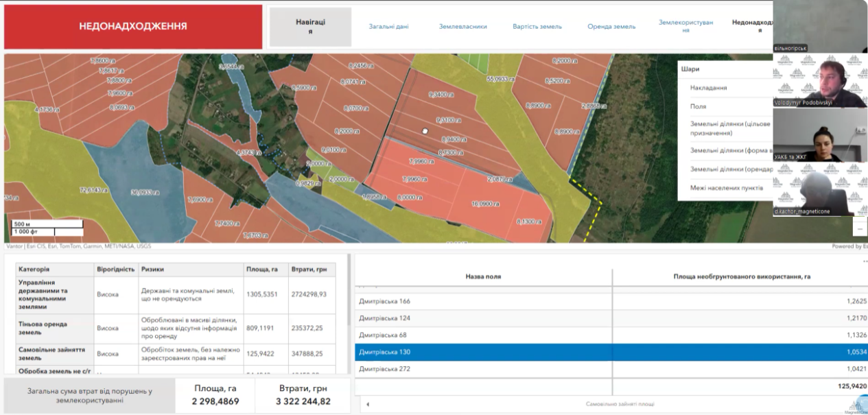The image size is (868, 415).
Task: Click Volodymyr Podobivskyi's video thumbnail
Action: 819,80
